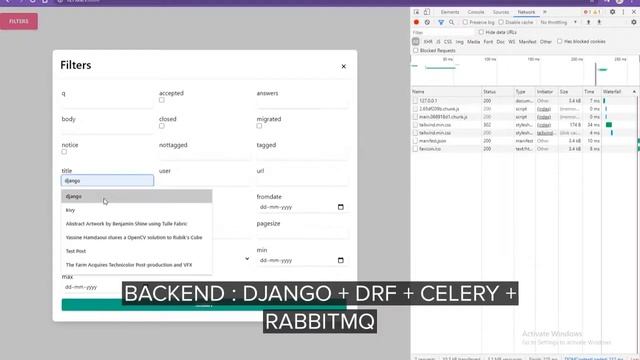Focus the q input field
Screen dimensions: 640x360
[x=107, y=102]
